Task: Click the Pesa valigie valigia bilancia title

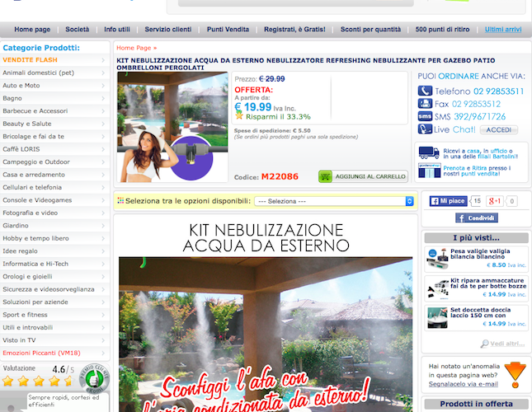Action: tap(480, 254)
